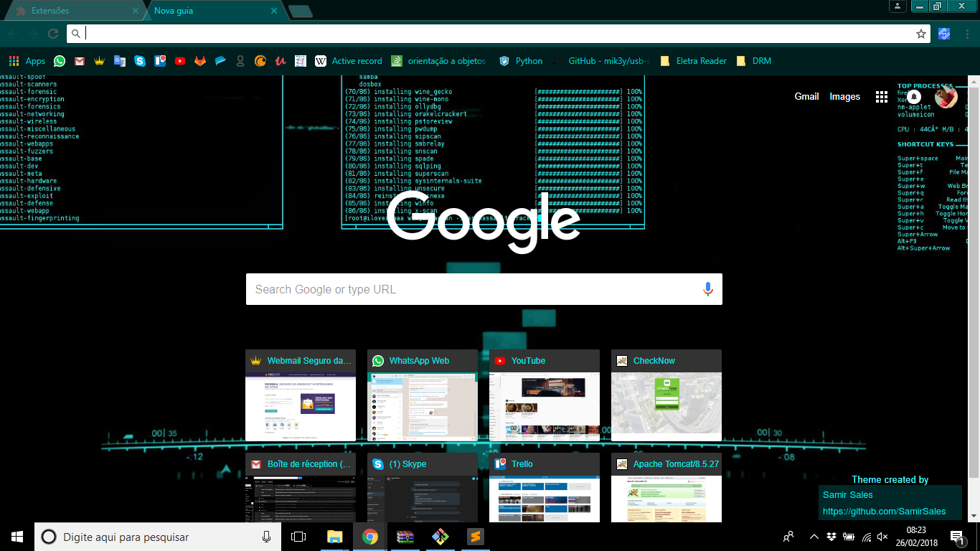Open the Images link
Viewport: 980px width, 551px height.
[x=844, y=97]
